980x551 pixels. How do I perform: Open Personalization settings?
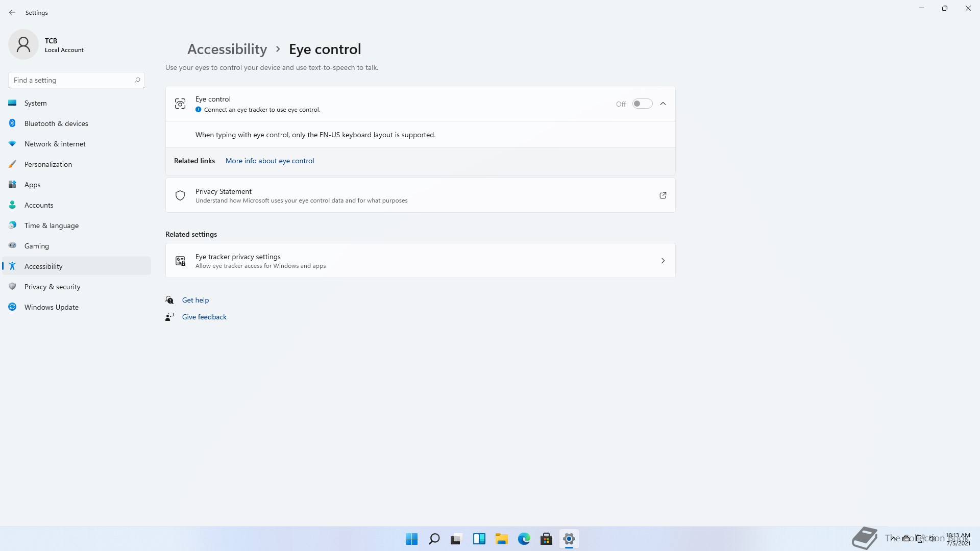click(x=77, y=164)
